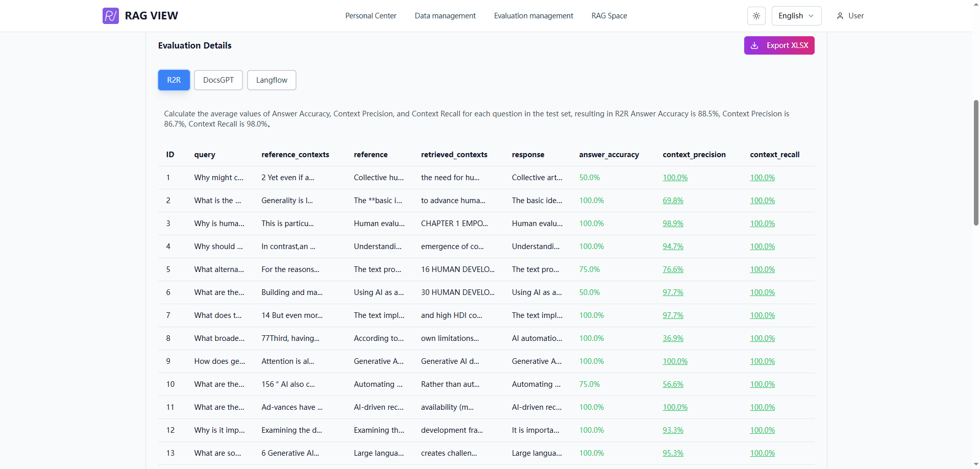Click the scrollbar down arrow at bottom right
This screenshot has width=980, height=469.
point(976,464)
